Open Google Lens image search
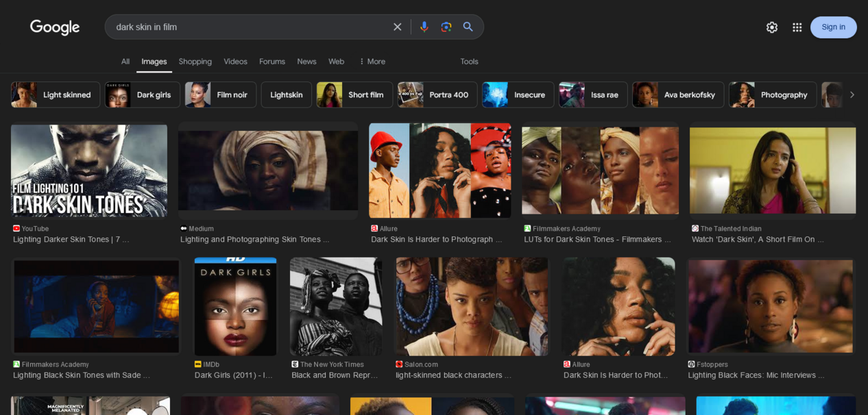The image size is (868, 415). click(446, 27)
